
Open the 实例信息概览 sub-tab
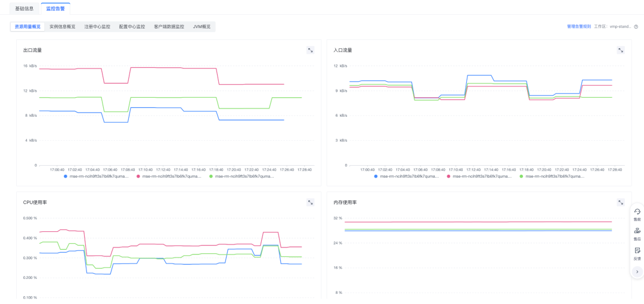pyautogui.click(x=63, y=27)
